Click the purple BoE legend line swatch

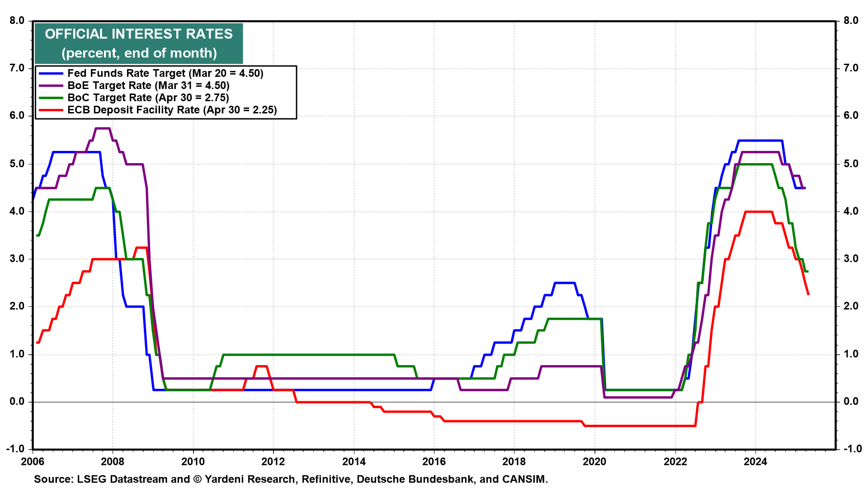click(51, 85)
